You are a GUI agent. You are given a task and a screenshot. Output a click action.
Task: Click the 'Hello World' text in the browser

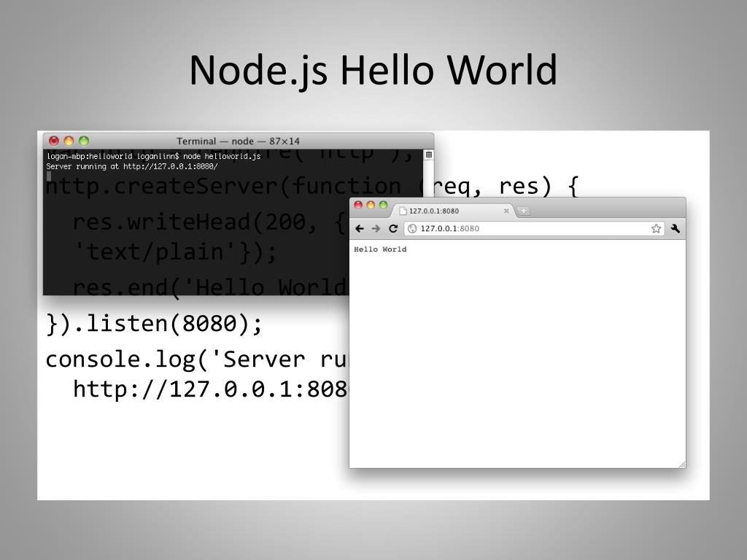click(380, 249)
